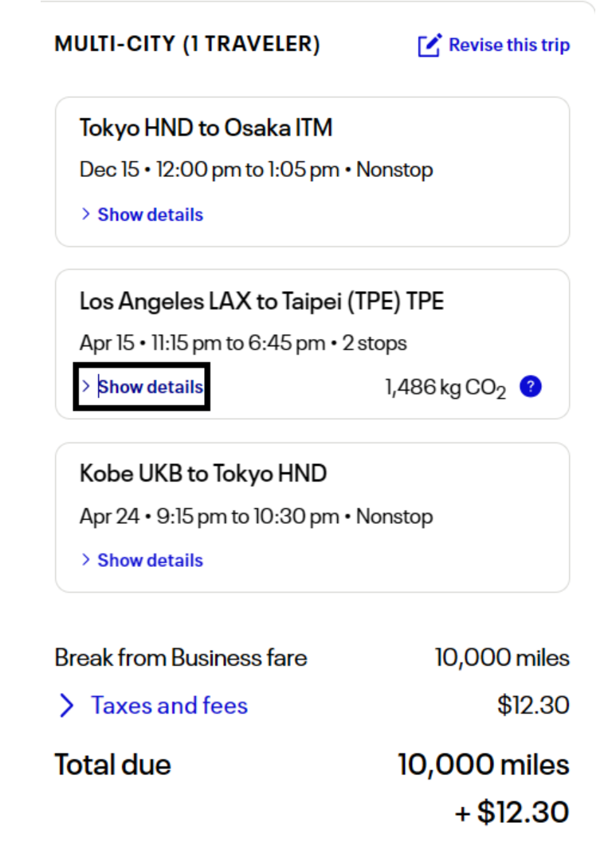Click the Break from Business fare label
Screen dimensions: 616x866
[x=181, y=658]
